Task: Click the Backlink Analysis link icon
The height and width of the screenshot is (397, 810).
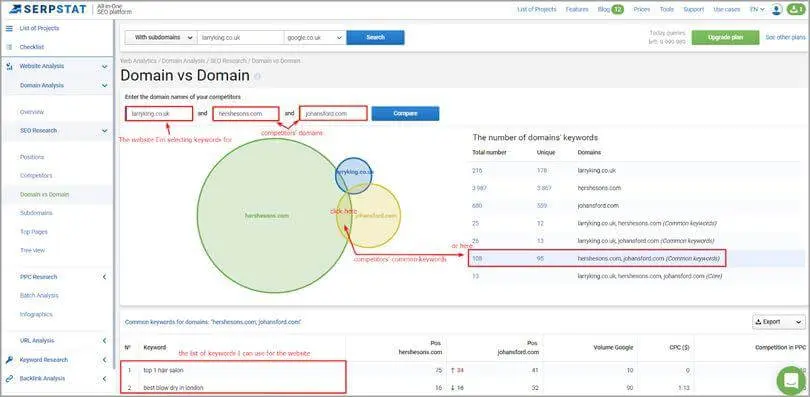Action: coord(9,378)
